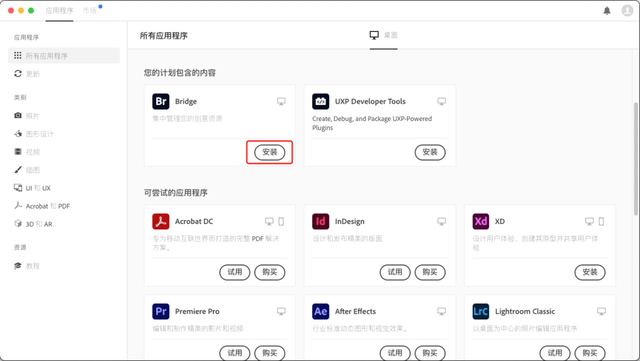Image resolution: width=640 pixels, height=361 pixels.
Task: Click the vertical scrollbar of the apps list
Action: (x=636, y=159)
